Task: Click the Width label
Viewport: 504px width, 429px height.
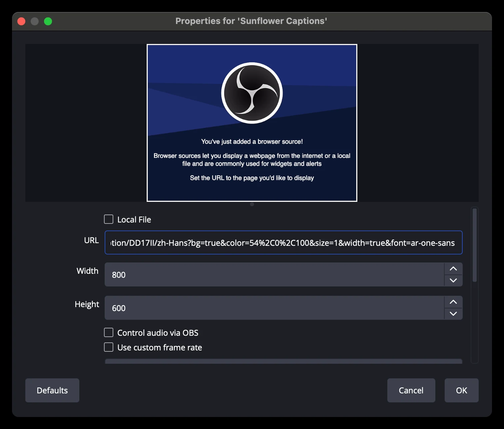Action: [87, 271]
